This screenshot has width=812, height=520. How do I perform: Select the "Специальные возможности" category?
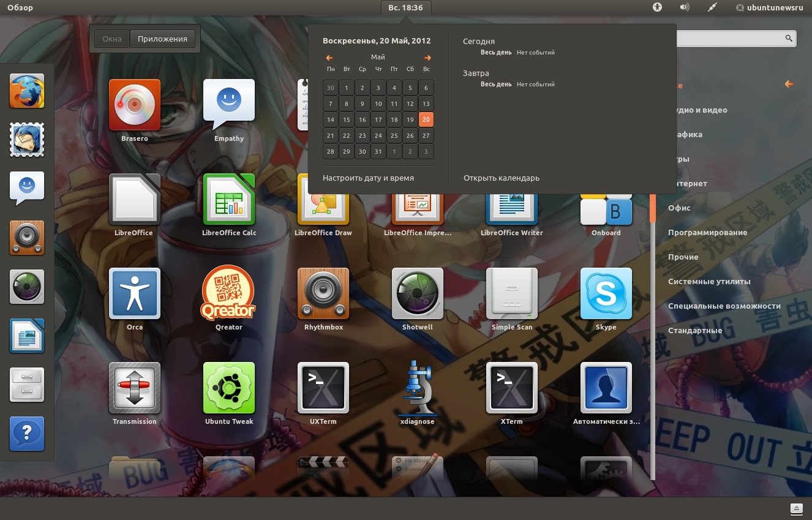coord(724,306)
